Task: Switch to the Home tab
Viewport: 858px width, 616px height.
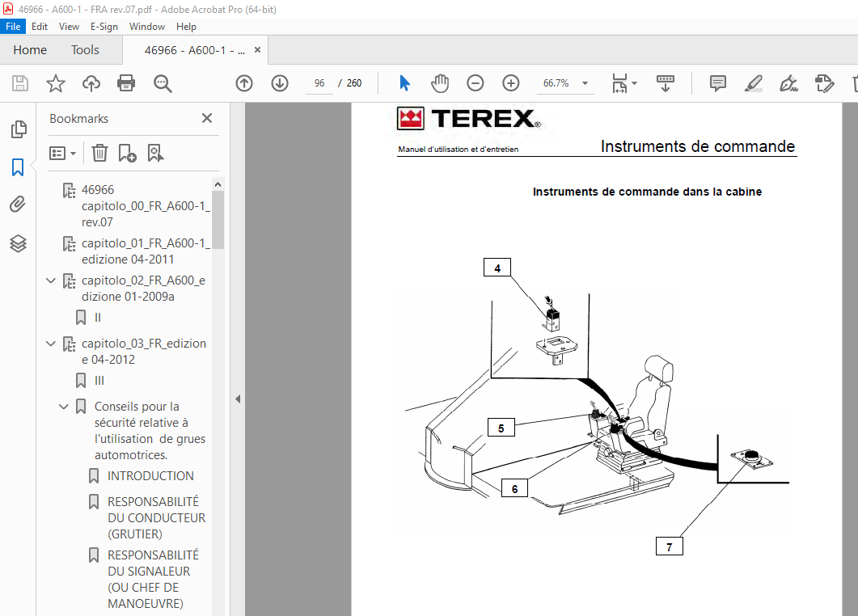Action: click(x=30, y=50)
